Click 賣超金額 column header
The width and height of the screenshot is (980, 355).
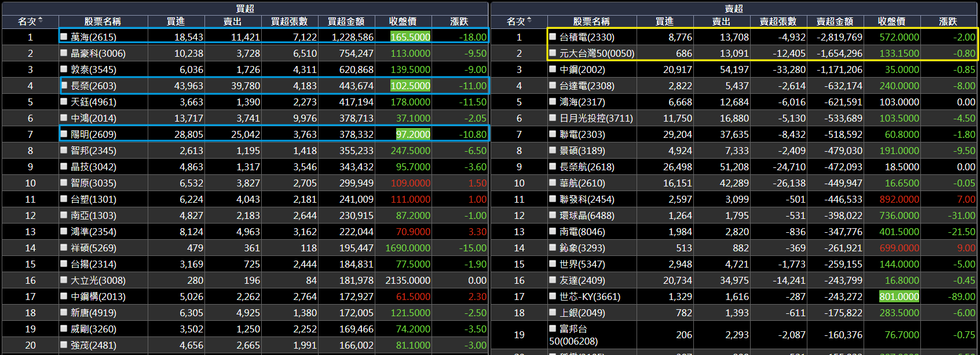coord(835,21)
